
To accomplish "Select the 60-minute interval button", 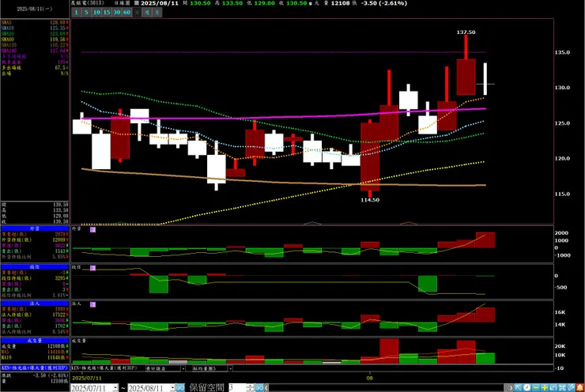I will pos(126,13).
